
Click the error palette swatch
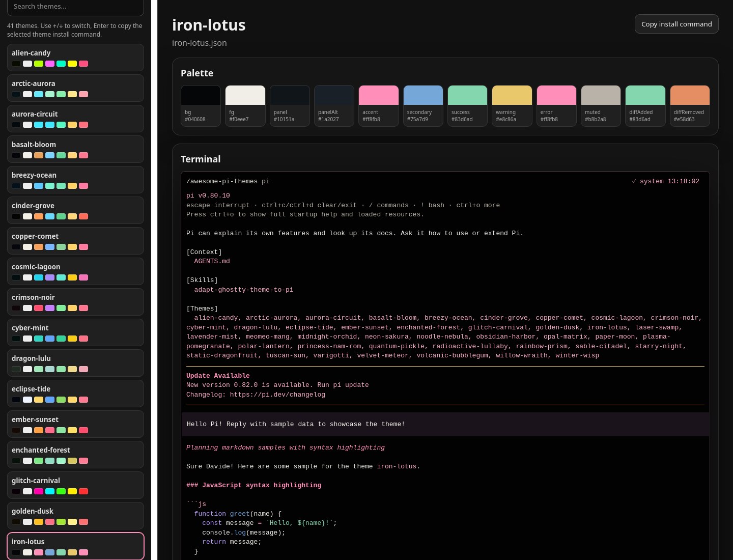click(x=556, y=106)
